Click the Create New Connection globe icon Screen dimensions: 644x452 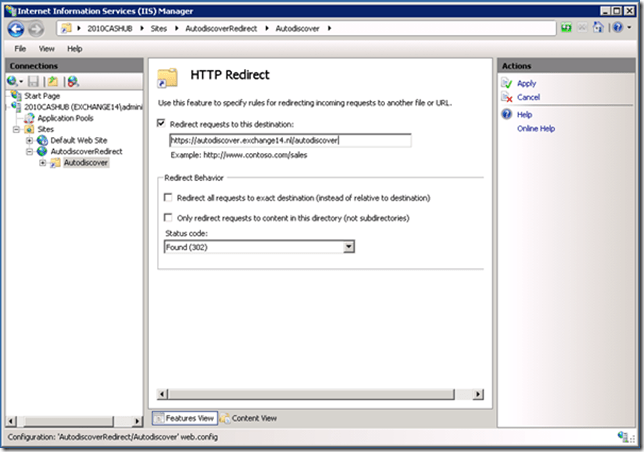13,80
